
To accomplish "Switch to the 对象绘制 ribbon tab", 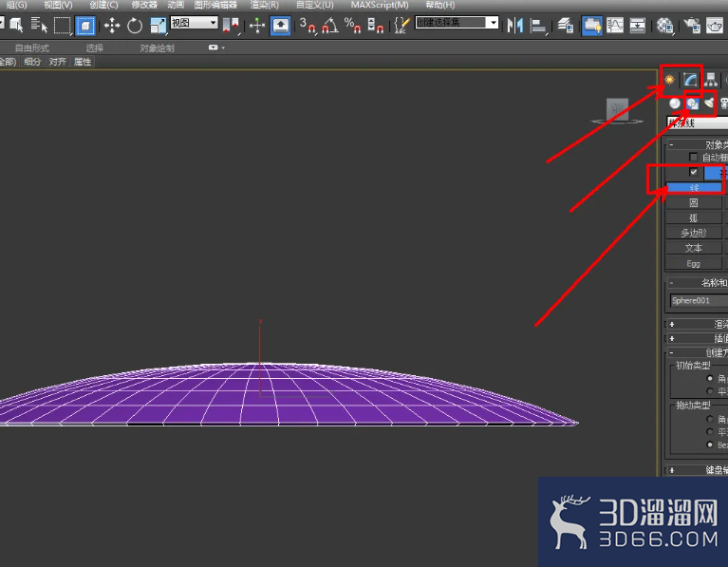I will (157, 47).
